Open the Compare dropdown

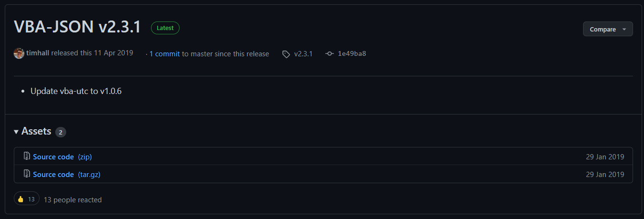(x=607, y=29)
